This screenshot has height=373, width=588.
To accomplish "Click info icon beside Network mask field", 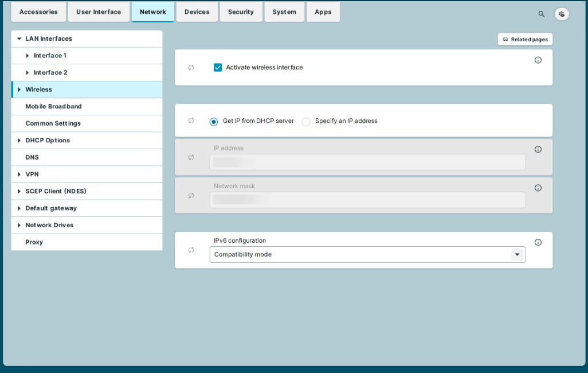I will click(x=538, y=188).
